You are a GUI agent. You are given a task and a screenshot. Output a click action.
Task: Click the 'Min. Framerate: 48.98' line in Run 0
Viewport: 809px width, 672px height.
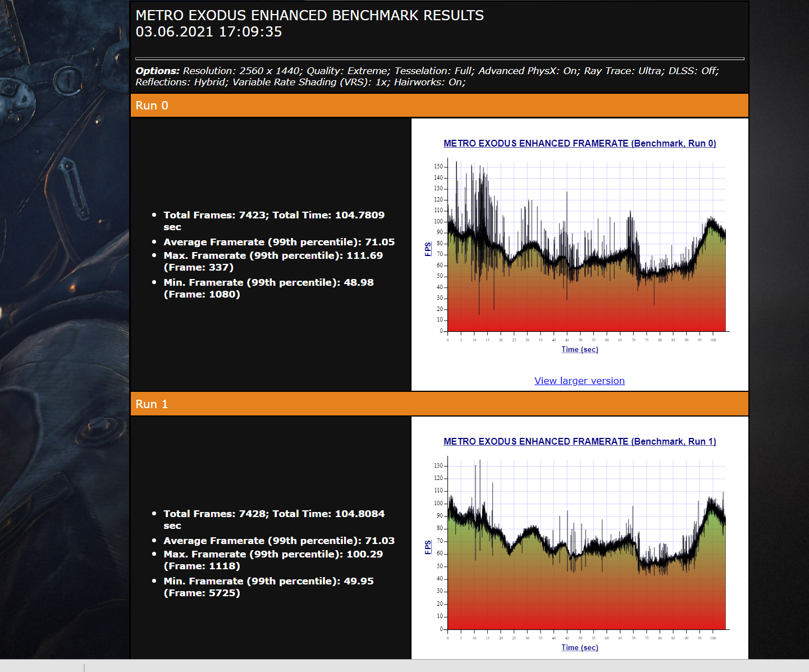pos(269,288)
